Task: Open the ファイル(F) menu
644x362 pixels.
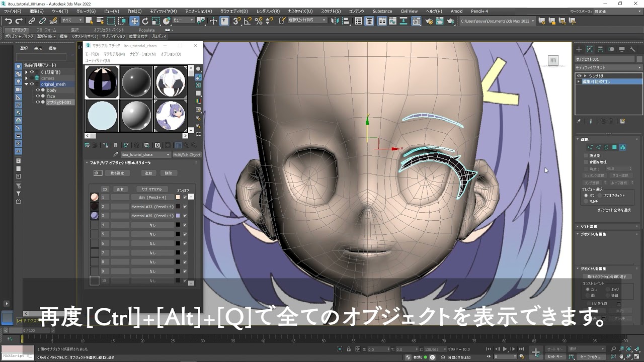Action: (x=13, y=11)
